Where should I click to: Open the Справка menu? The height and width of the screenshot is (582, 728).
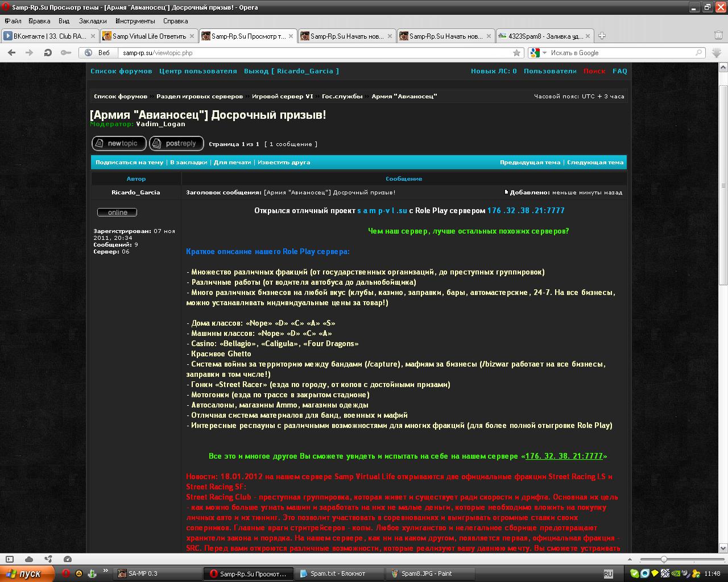coord(175,21)
